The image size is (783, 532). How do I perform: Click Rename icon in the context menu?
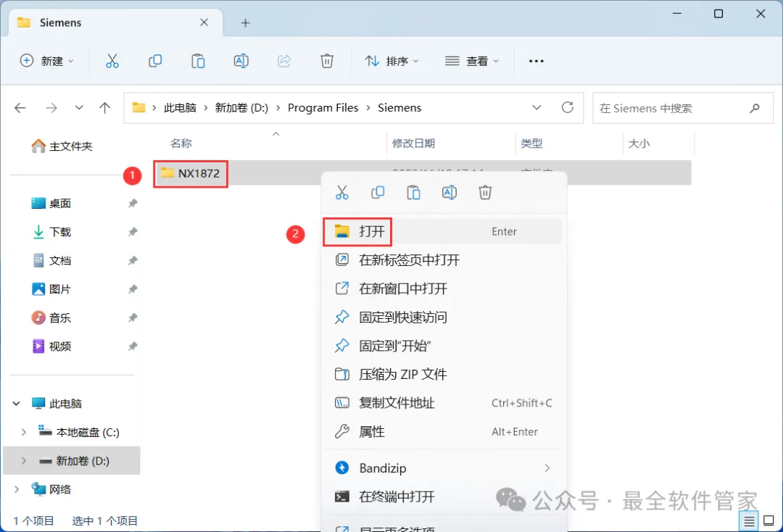(x=449, y=192)
